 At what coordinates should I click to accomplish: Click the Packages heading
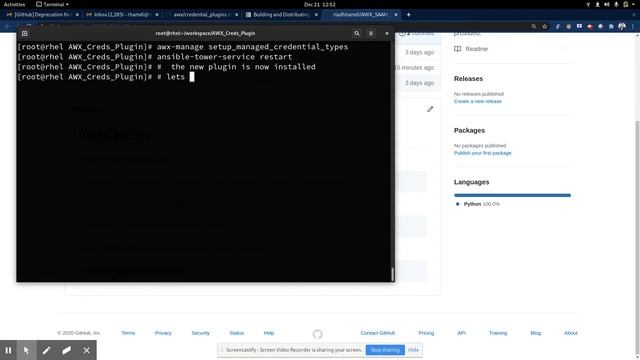click(469, 131)
